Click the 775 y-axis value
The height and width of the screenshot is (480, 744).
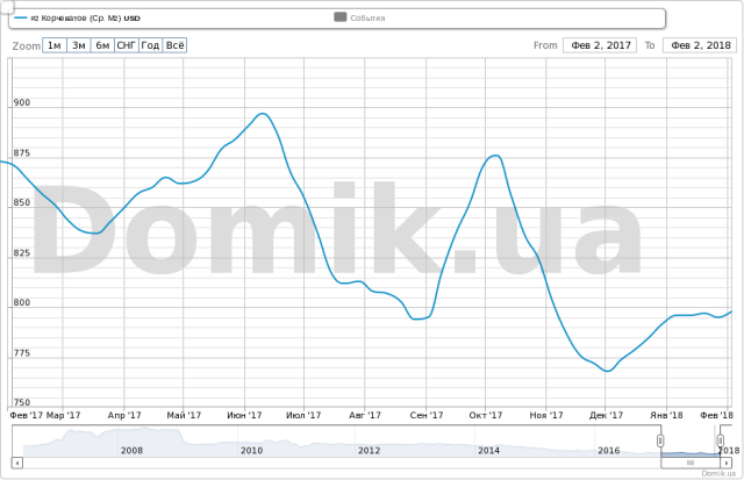(x=21, y=353)
